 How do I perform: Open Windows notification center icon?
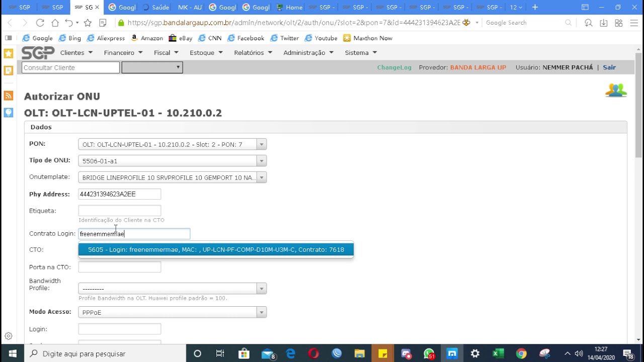pyautogui.click(x=628, y=353)
